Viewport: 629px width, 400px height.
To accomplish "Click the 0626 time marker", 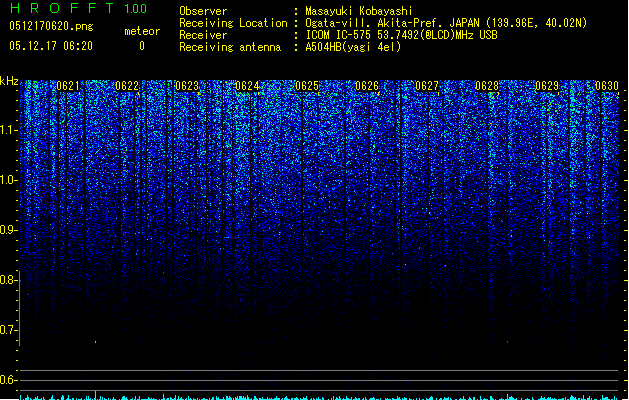I will point(367,86).
